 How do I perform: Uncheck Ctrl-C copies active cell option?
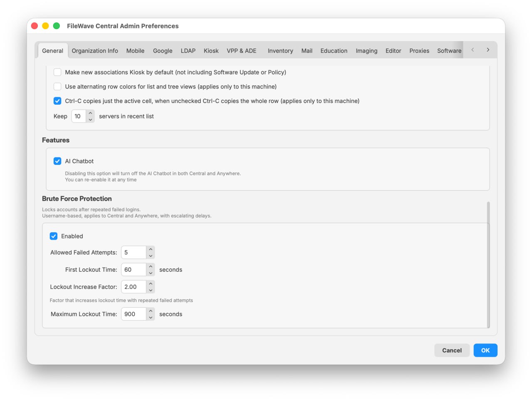57,101
